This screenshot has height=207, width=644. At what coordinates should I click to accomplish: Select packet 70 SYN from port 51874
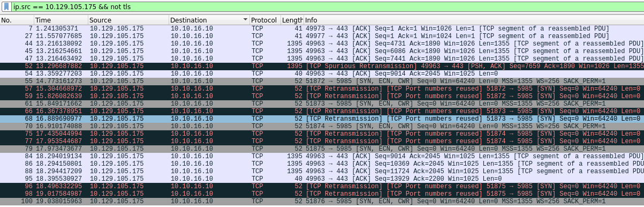(x=322, y=126)
